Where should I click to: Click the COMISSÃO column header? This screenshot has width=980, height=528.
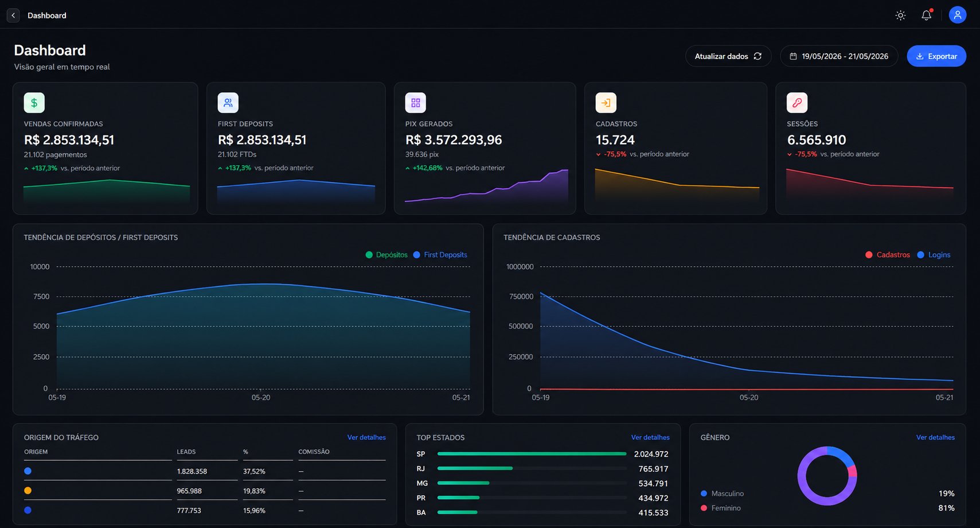click(314, 452)
